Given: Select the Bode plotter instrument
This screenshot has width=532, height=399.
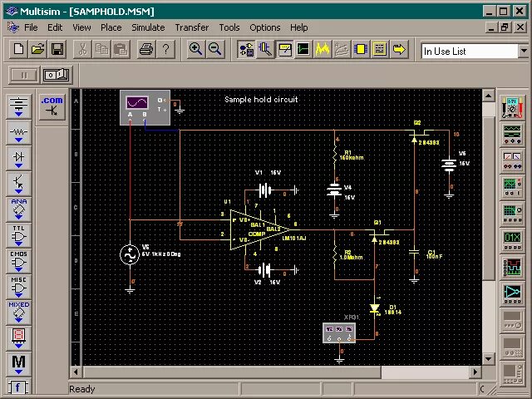Looking at the screenshot, I should click(x=512, y=214).
